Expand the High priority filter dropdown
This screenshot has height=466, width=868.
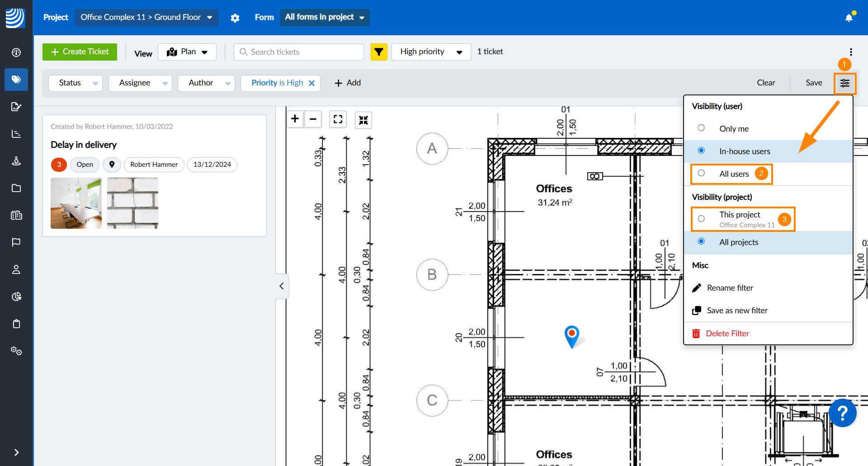click(431, 52)
